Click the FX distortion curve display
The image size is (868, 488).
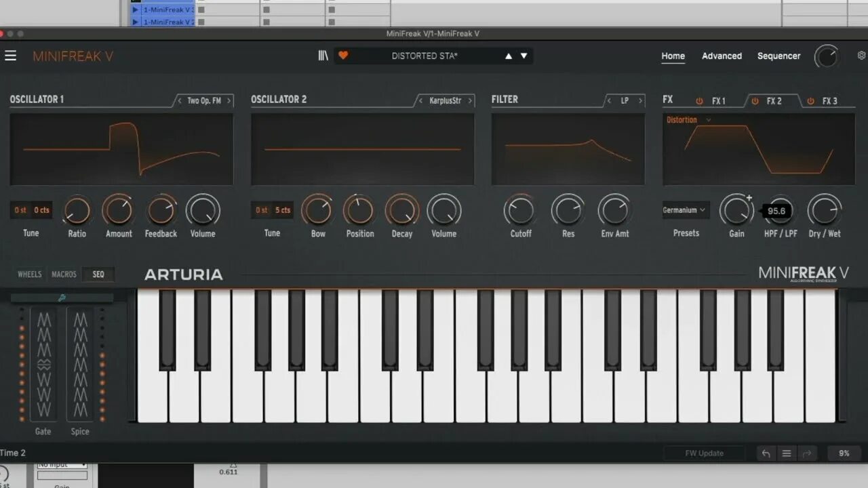point(759,149)
